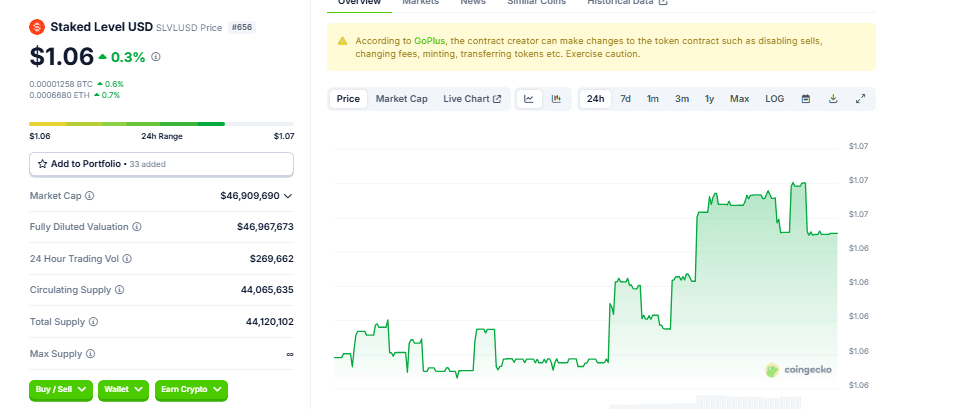Screen dimensions: 966x409
Task: Click the $269,662 trading volume value
Action: tap(272, 259)
